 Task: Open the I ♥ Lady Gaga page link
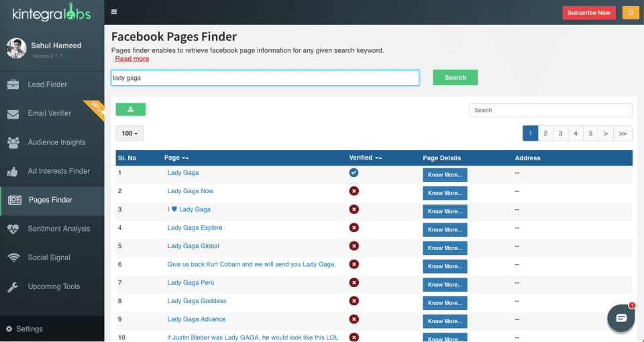pyautogui.click(x=189, y=209)
